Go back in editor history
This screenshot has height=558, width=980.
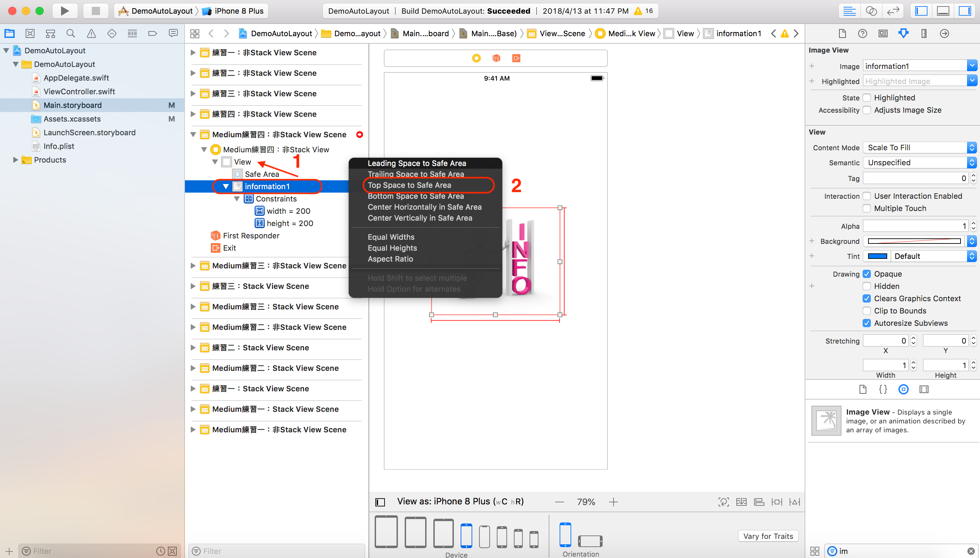pyautogui.click(x=211, y=33)
